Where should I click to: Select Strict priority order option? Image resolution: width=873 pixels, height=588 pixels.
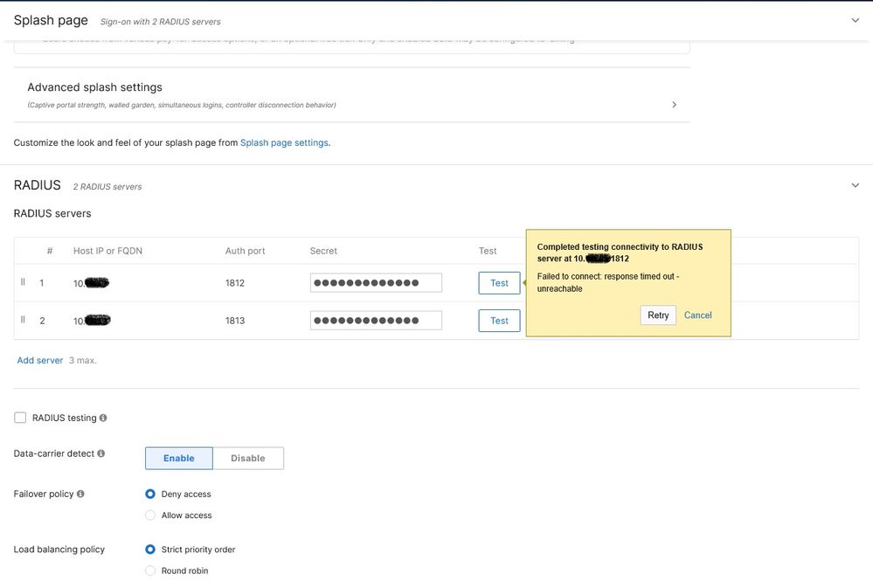pos(150,550)
